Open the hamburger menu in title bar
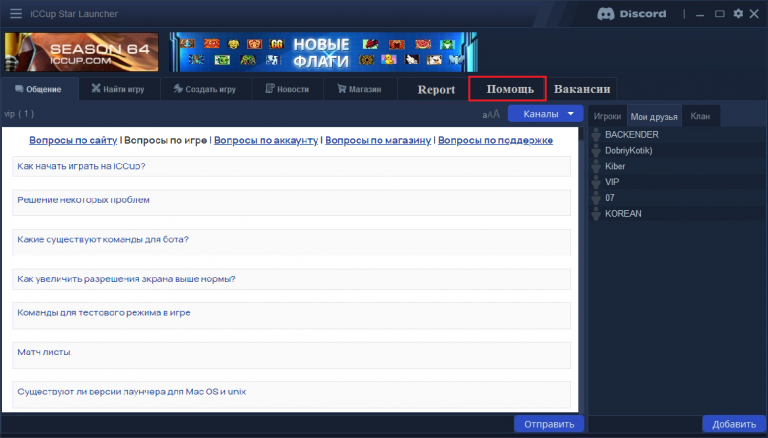Viewport: 768px width, 438px height. [16, 14]
